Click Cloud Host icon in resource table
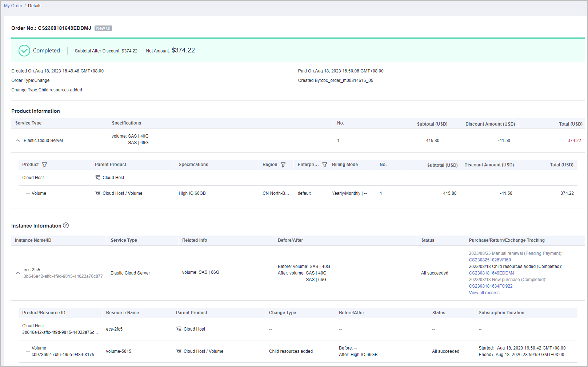The width and height of the screenshot is (588, 367). click(x=179, y=329)
